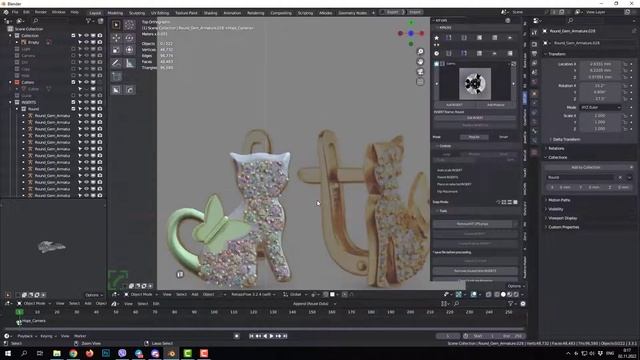Click the viewport pan hand icon
Viewport: 640px width, 360px height.
pyautogui.click(x=420, y=62)
